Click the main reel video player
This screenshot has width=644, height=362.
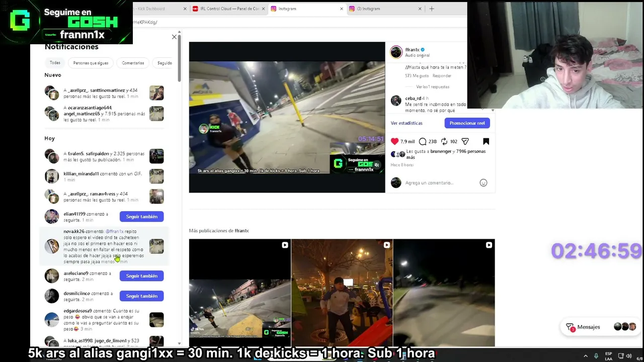pos(287,117)
